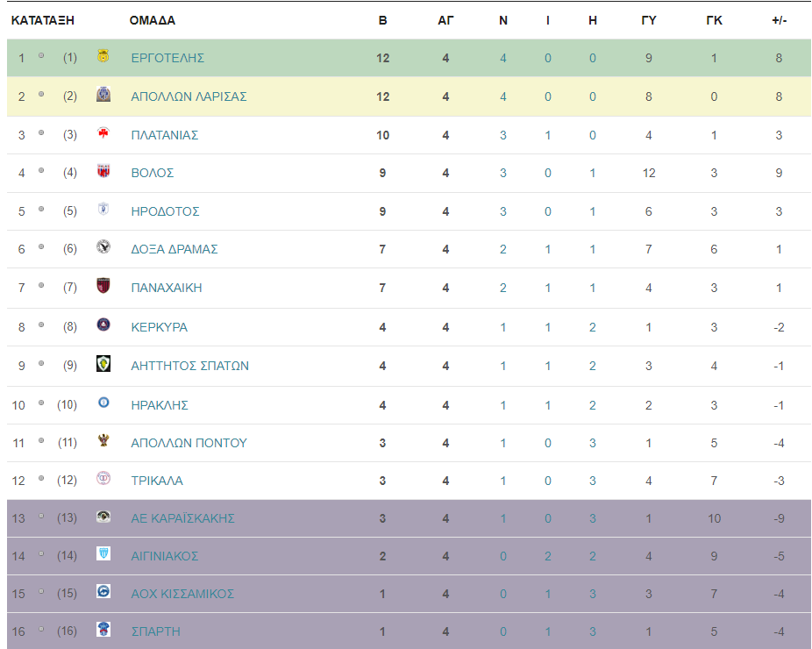
Task: Click the +/- goal difference header
Action: (779, 21)
